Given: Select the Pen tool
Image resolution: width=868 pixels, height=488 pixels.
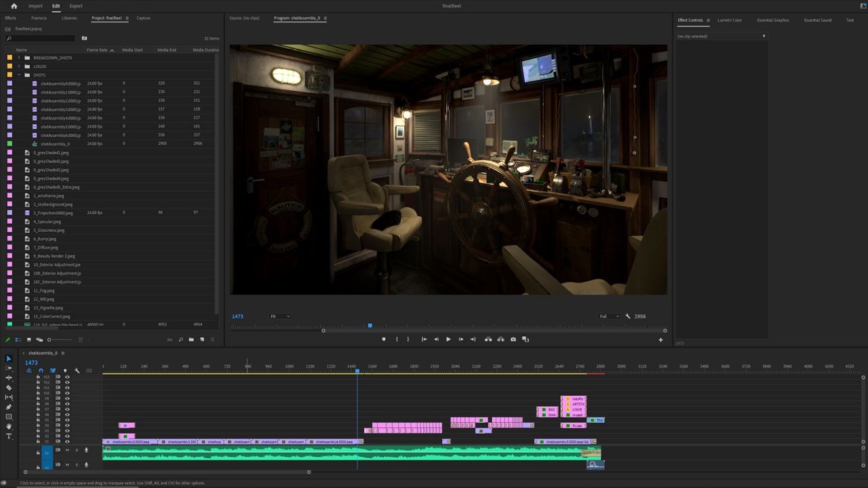Looking at the screenshot, I should click(x=9, y=407).
